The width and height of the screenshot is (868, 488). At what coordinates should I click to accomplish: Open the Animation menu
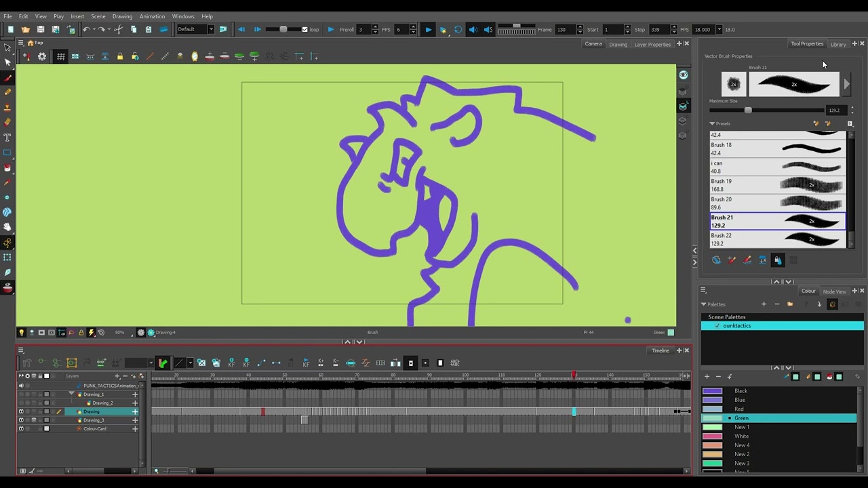[x=152, y=16]
